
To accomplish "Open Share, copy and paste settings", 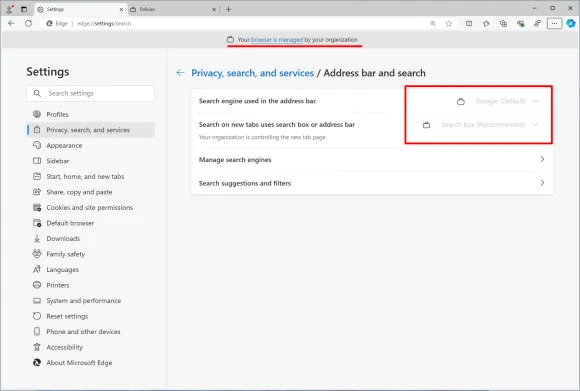I will [90, 192].
